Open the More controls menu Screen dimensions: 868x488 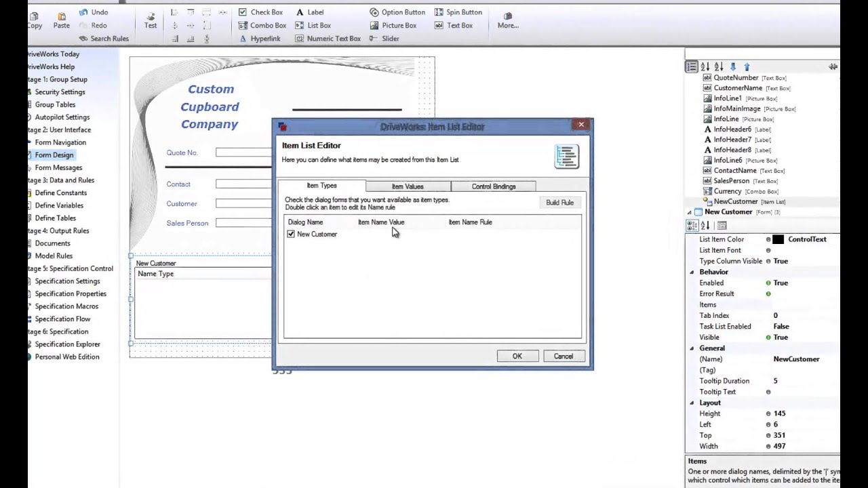pos(508,20)
